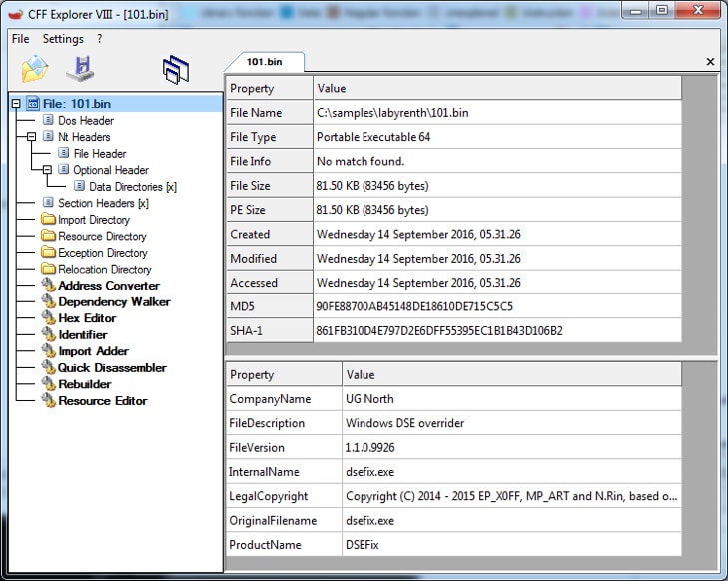Click the Hex Editor tool icon
728x581 pixels.
pyautogui.click(x=48, y=317)
